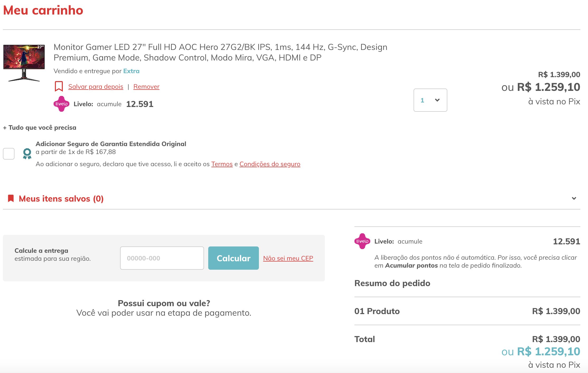Open the insurance Termos link
The image size is (588, 373).
tap(222, 164)
